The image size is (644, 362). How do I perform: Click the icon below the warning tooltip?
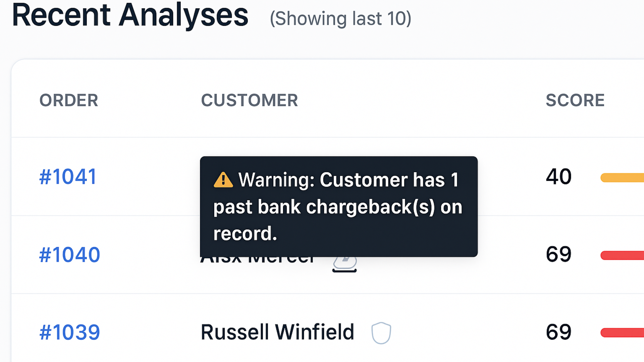(344, 264)
